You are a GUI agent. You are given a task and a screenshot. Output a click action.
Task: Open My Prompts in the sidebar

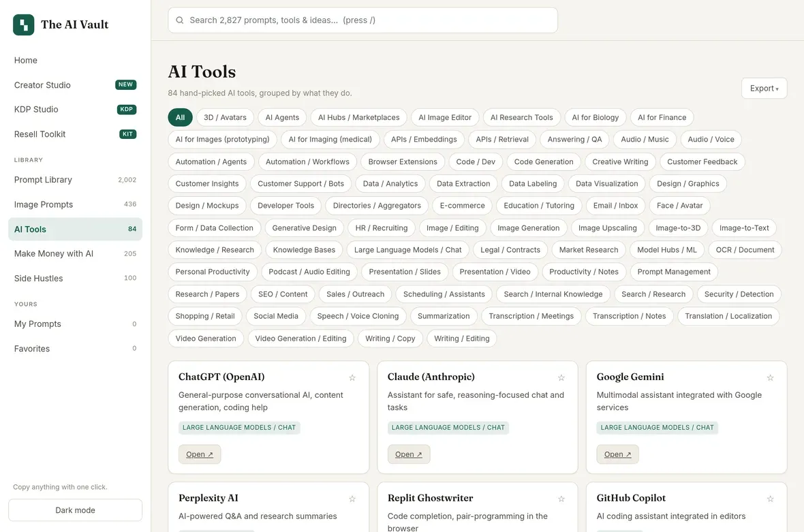tap(76, 324)
